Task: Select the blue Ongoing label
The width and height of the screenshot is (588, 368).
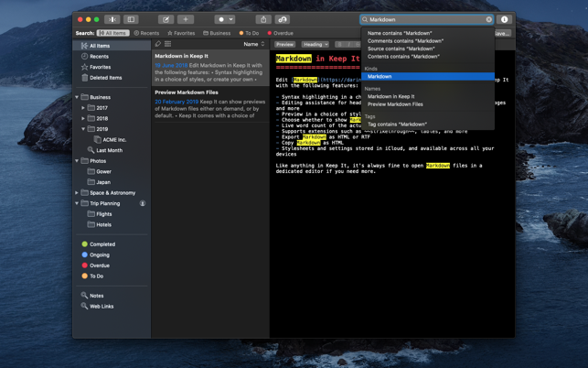Action: (112, 254)
